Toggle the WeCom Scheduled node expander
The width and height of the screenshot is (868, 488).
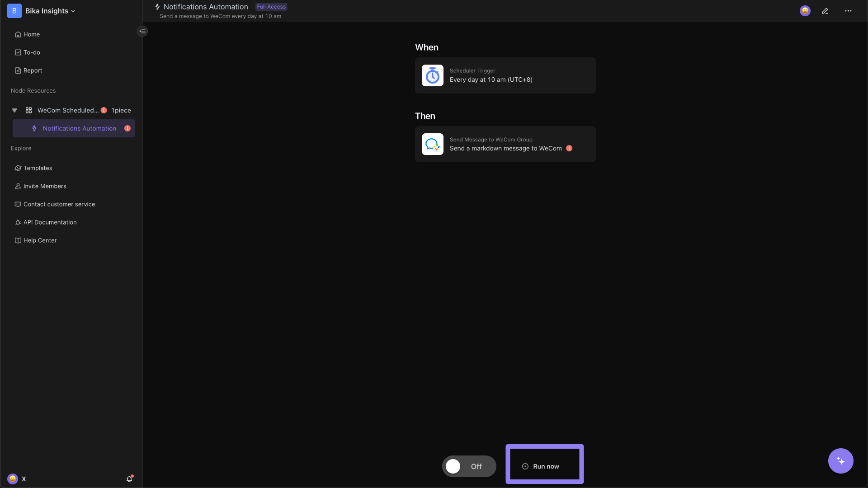(14, 110)
